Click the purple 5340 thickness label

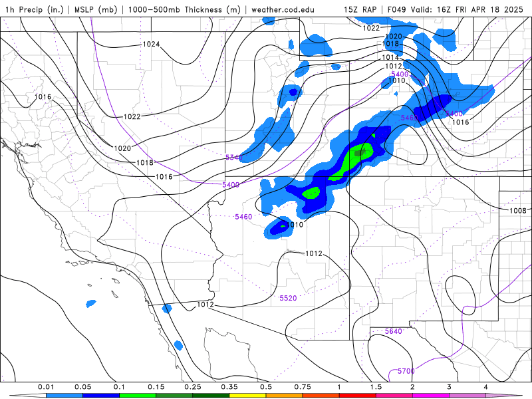click(x=234, y=158)
